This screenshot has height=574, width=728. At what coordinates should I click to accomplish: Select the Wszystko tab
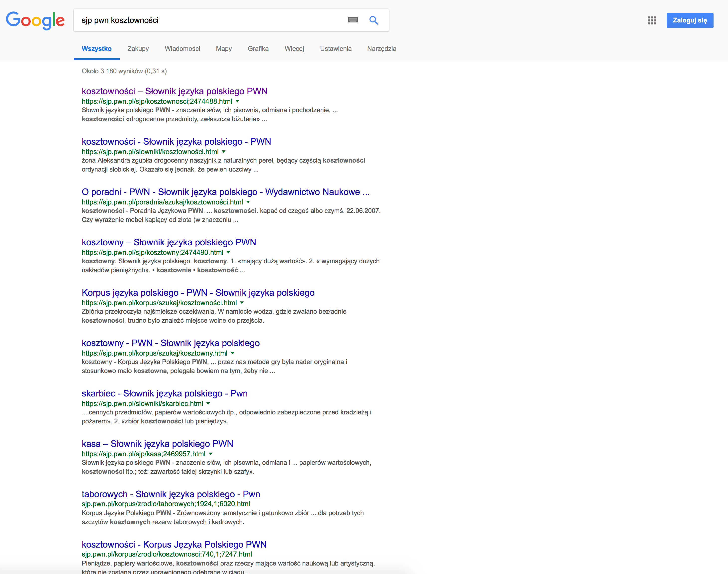(96, 49)
